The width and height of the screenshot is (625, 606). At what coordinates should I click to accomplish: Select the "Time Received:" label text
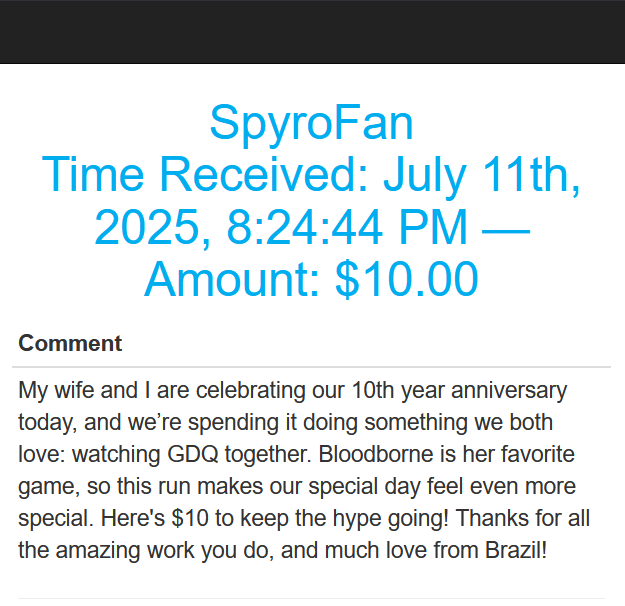205,175
